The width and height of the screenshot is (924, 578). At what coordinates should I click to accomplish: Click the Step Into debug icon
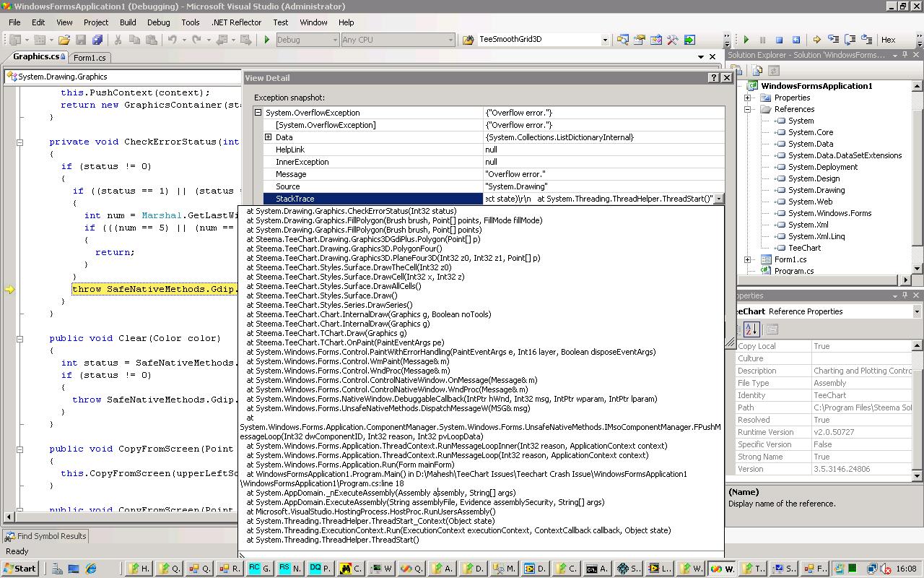pos(833,40)
